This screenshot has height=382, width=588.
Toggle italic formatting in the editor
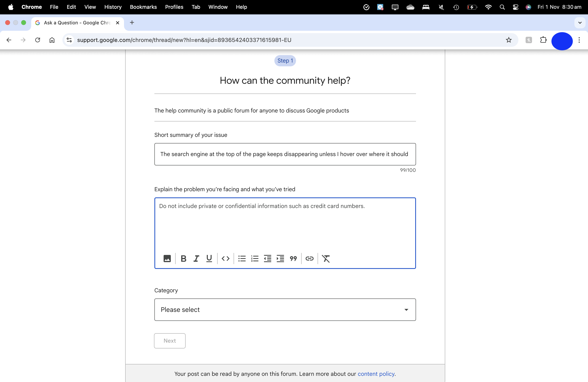coord(196,258)
